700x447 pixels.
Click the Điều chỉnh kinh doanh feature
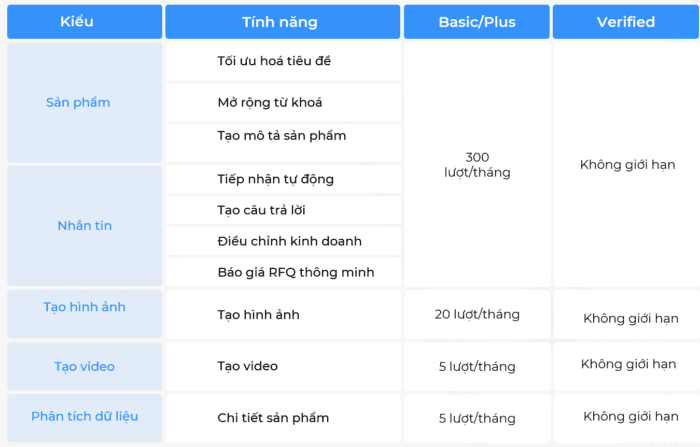point(289,241)
